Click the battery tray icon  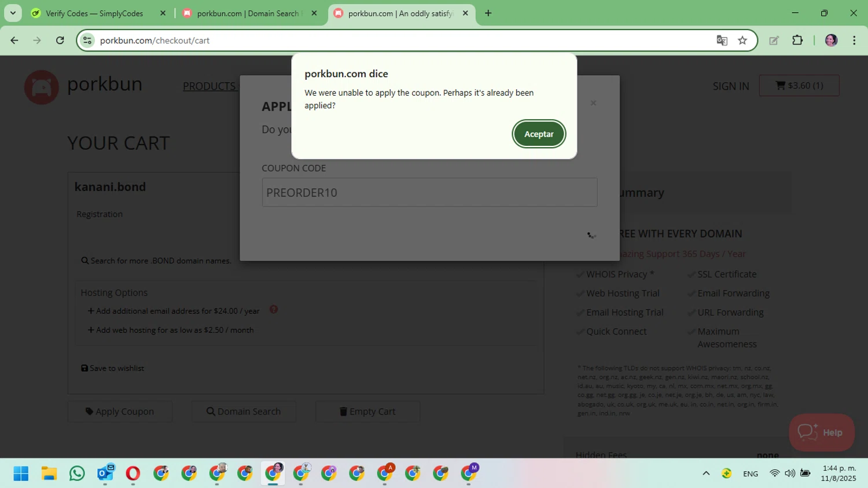[805, 474]
